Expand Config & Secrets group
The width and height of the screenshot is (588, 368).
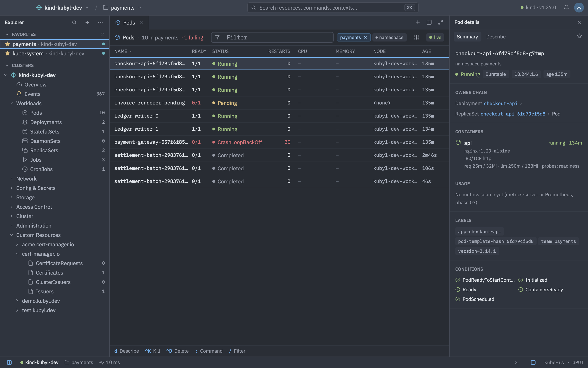(11, 188)
